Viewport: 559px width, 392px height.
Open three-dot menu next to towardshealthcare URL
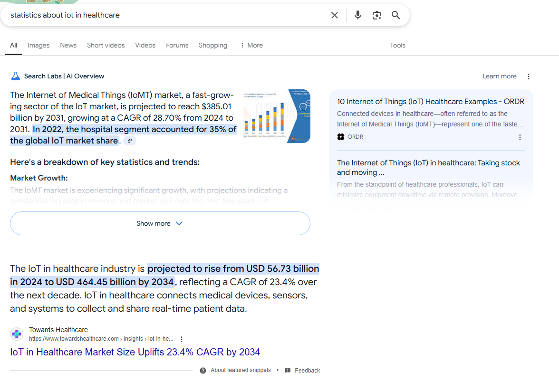coord(182,339)
